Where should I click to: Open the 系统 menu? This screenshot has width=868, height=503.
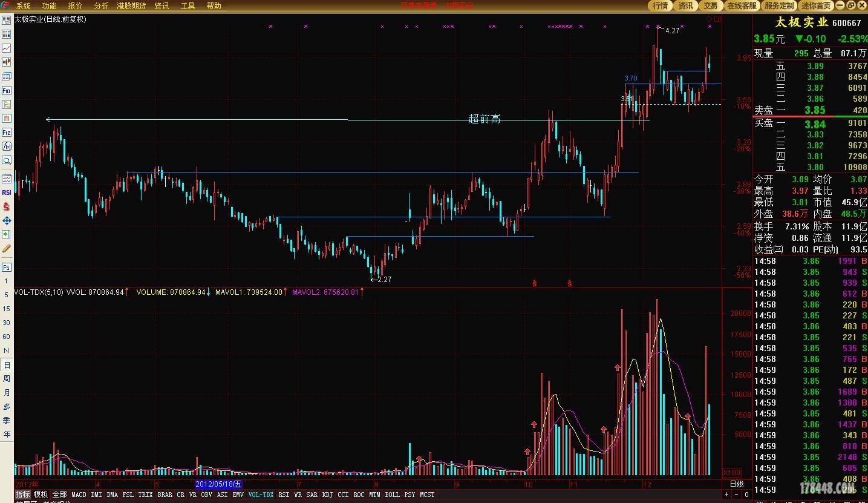coord(24,5)
